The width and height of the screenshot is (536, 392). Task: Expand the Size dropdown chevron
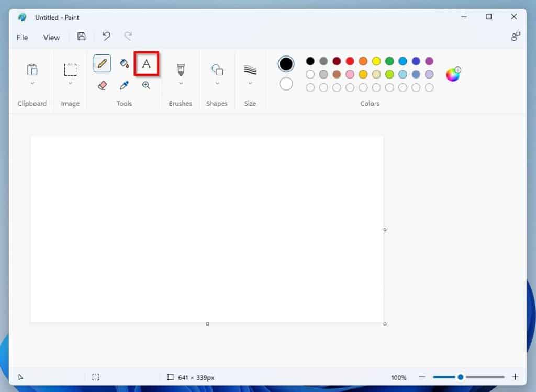click(250, 83)
